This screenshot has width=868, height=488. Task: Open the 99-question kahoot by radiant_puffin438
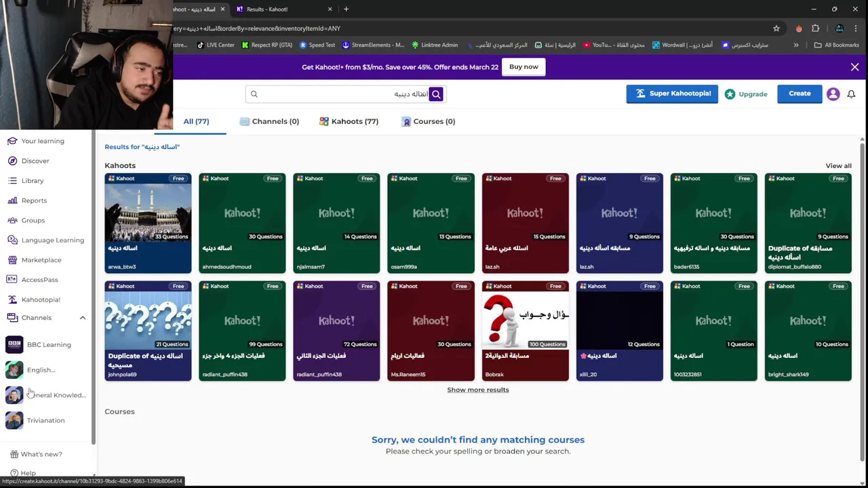pyautogui.click(x=242, y=331)
